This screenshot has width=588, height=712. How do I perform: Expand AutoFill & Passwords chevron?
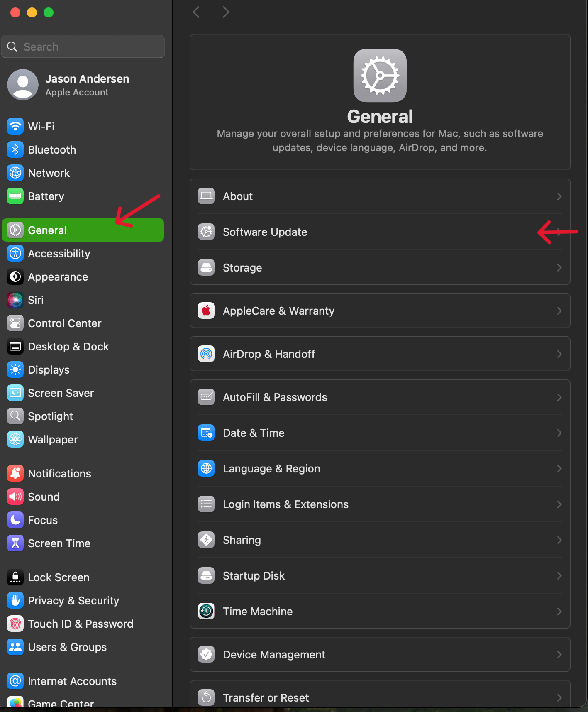tap(559, 397)
